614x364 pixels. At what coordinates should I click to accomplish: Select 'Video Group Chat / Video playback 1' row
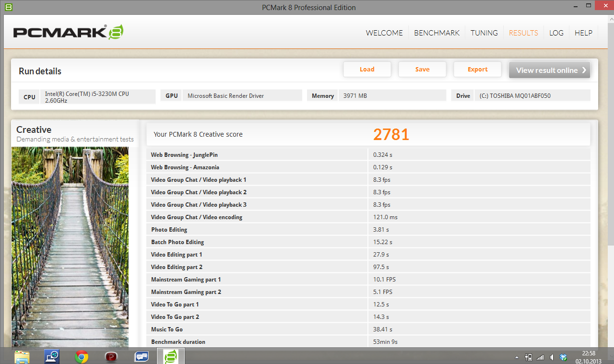pyautogui.click(x=368, y=179)
